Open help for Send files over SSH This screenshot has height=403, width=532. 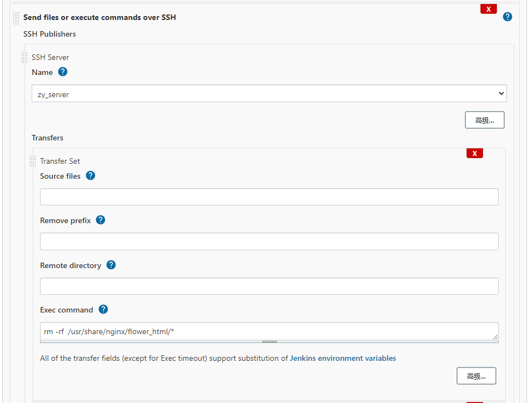click(x=507, y=17)
